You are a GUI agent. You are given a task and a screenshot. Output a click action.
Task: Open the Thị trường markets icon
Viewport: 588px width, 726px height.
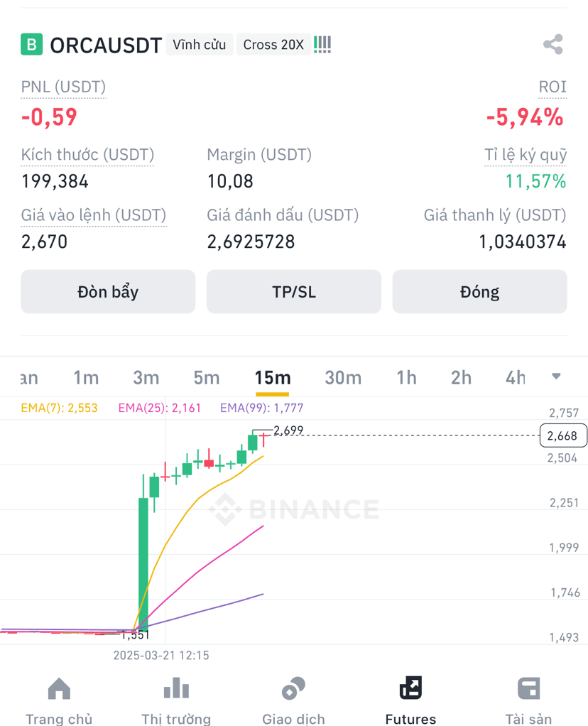[x=176, y=688]
